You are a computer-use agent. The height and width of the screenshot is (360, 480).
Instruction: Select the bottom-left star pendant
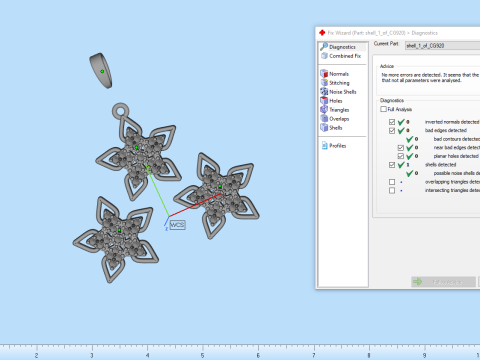click(x=115, y=239)
